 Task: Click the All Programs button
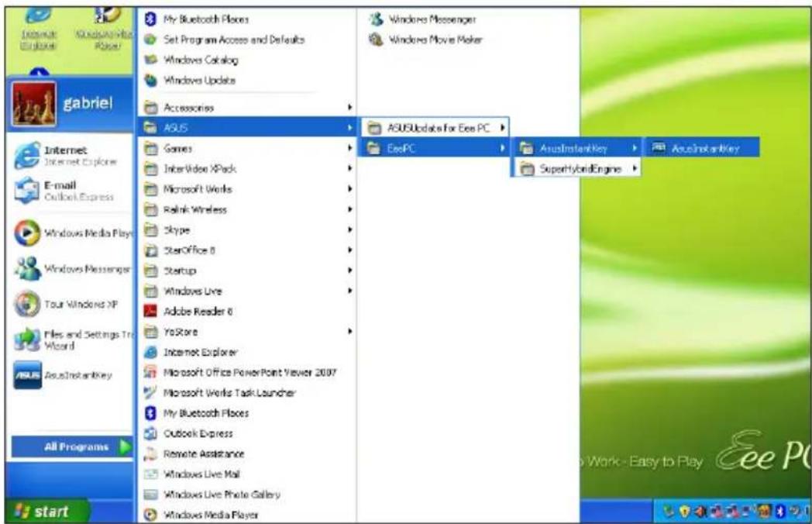73,446
